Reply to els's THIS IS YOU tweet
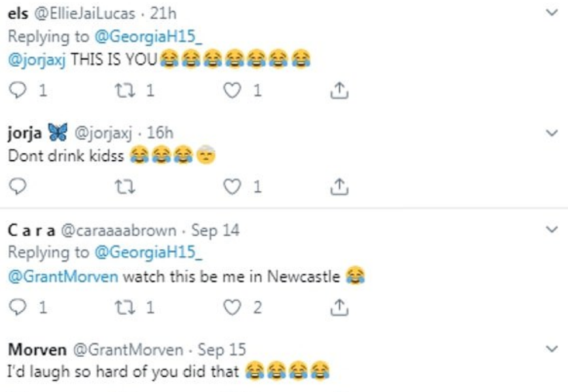The width and height of the screenshot is (568, 392). click(20, 91)
